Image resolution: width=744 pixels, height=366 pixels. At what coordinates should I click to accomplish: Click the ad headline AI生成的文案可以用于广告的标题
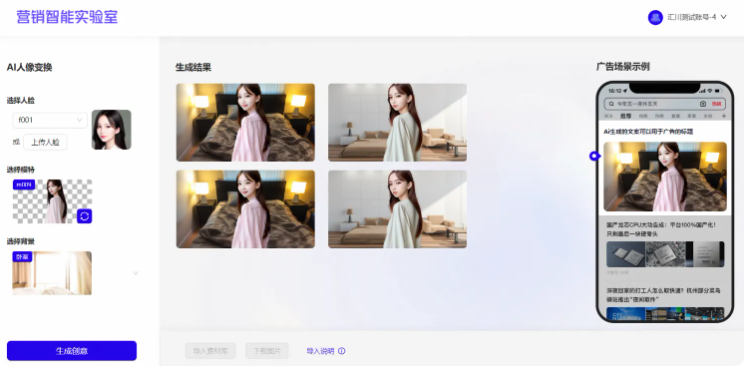coord(648,131)
